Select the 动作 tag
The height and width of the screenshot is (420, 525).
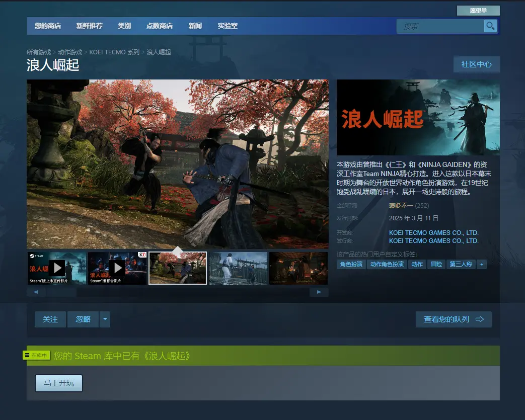click(x=417, y=264)
